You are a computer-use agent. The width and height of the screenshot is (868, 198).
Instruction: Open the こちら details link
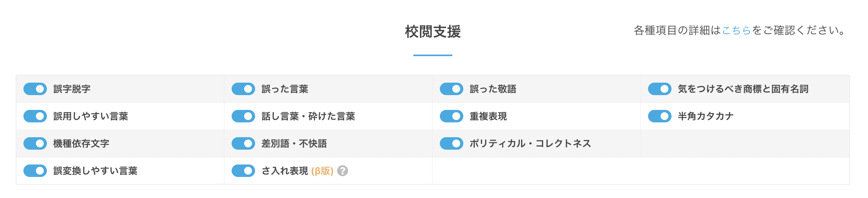(736, 30)
